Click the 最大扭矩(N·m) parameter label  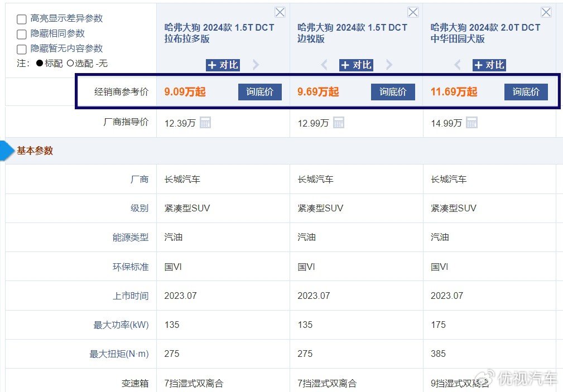[119, 354]
